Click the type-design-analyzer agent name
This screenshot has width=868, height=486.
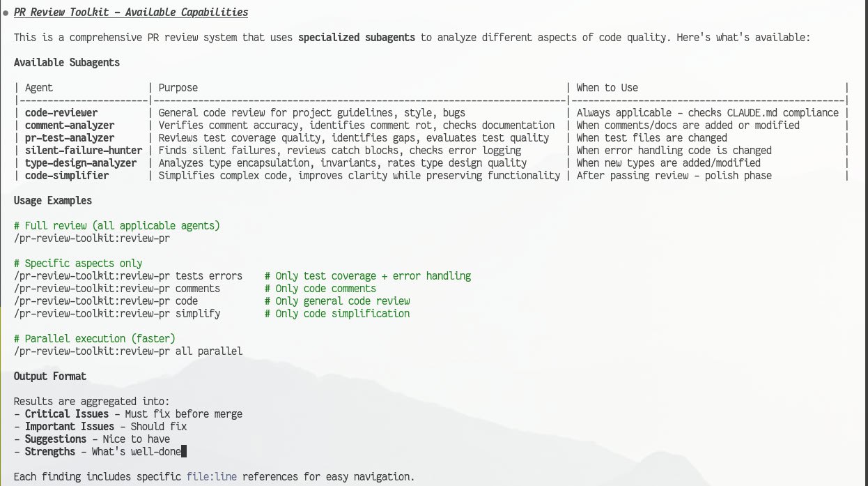(81, 163)
